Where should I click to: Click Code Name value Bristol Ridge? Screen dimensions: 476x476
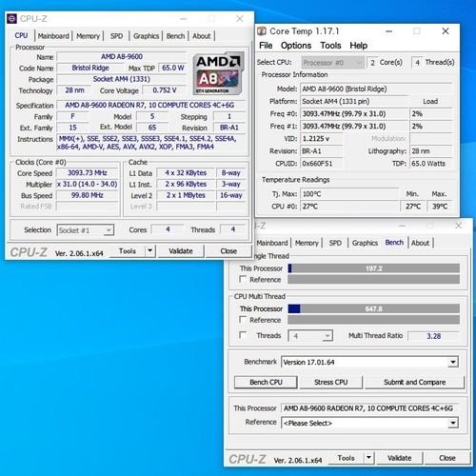point(90,68)
